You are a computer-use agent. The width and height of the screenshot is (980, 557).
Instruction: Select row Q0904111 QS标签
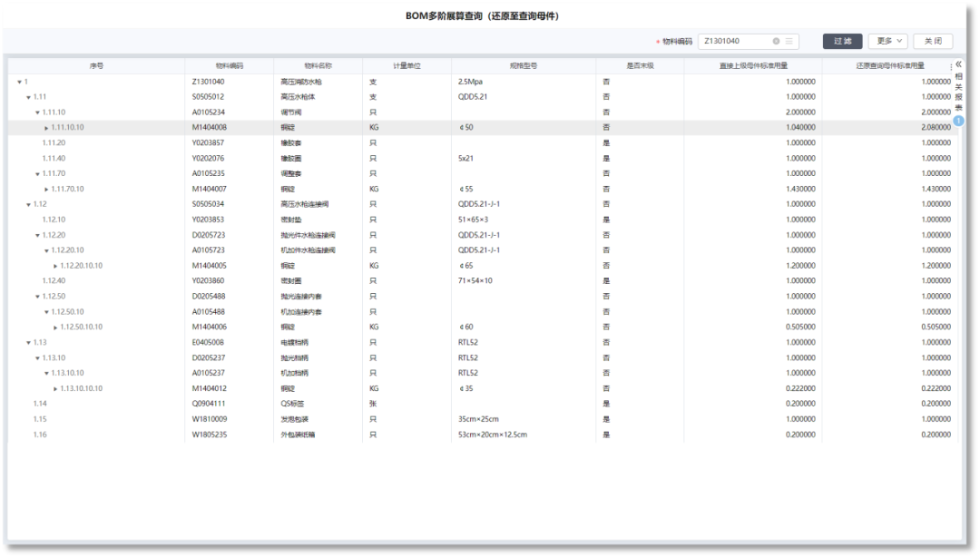(483, 404)
